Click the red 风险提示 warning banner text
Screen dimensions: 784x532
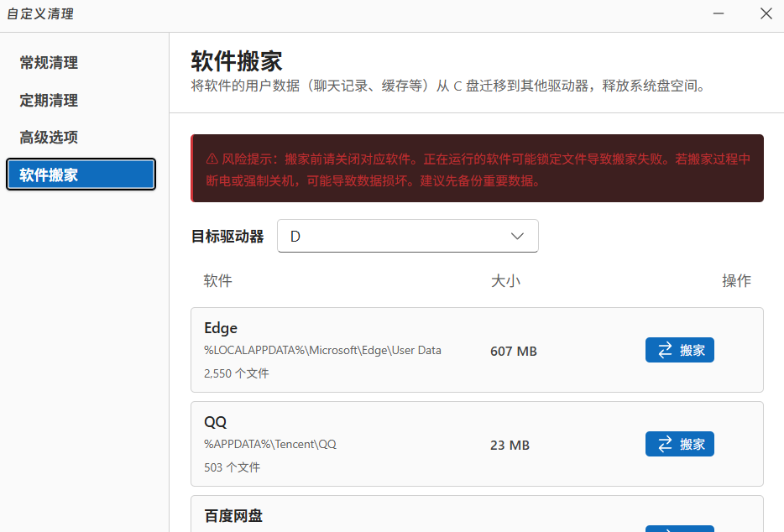(x=478, y=170)
